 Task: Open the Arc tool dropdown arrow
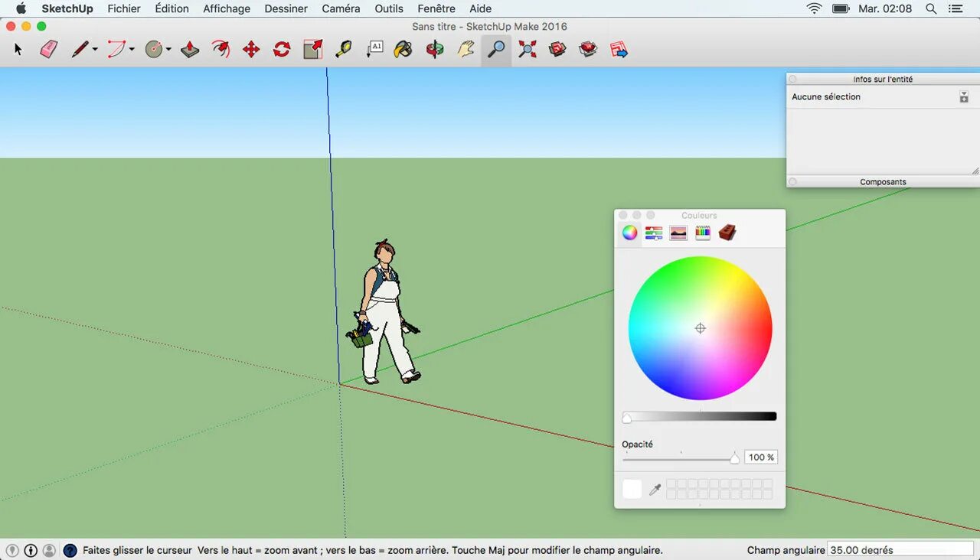[132, 50]
